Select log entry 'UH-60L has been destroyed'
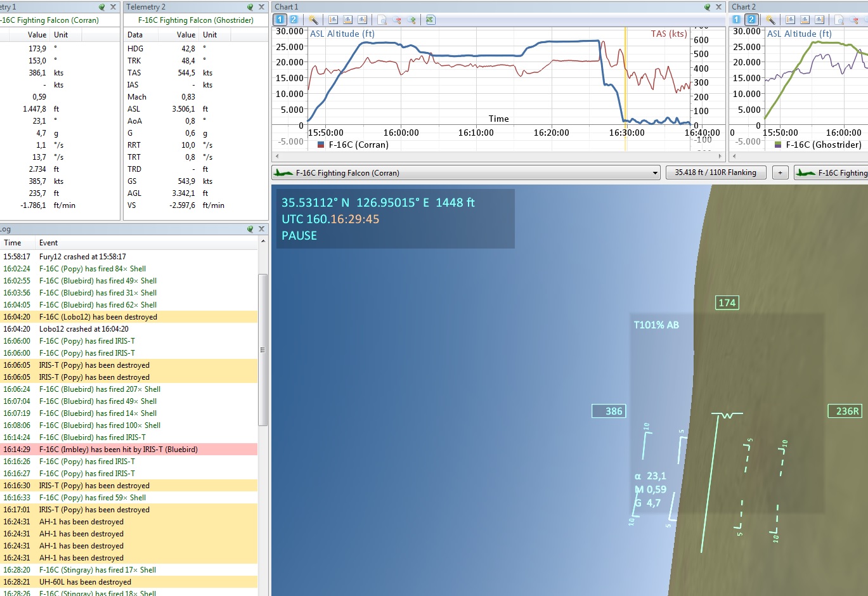The image size is (868, 596). (129, 582)
